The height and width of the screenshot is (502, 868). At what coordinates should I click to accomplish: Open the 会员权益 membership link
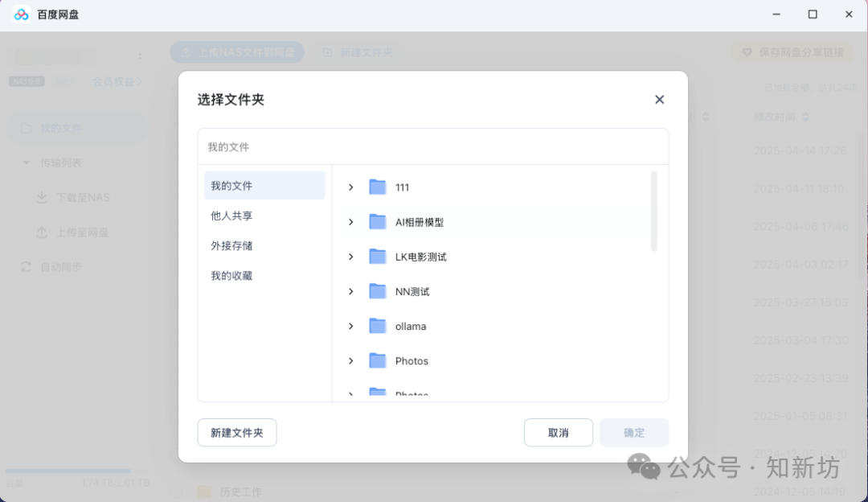pos(115,81)
